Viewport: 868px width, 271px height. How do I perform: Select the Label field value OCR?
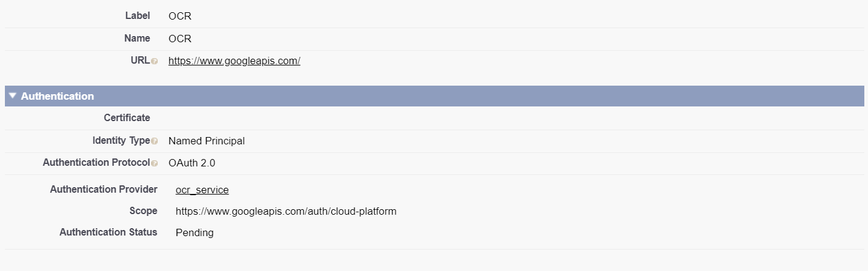pos(180,17)
